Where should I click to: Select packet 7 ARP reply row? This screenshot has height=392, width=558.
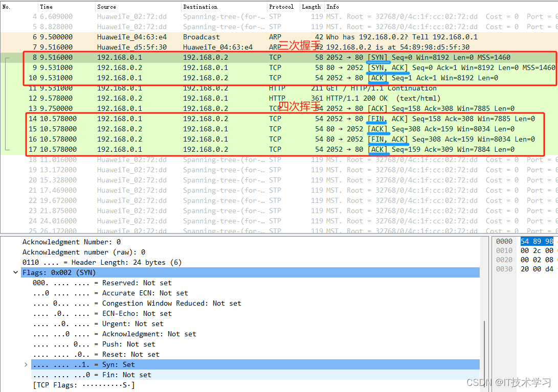(279, 48)
